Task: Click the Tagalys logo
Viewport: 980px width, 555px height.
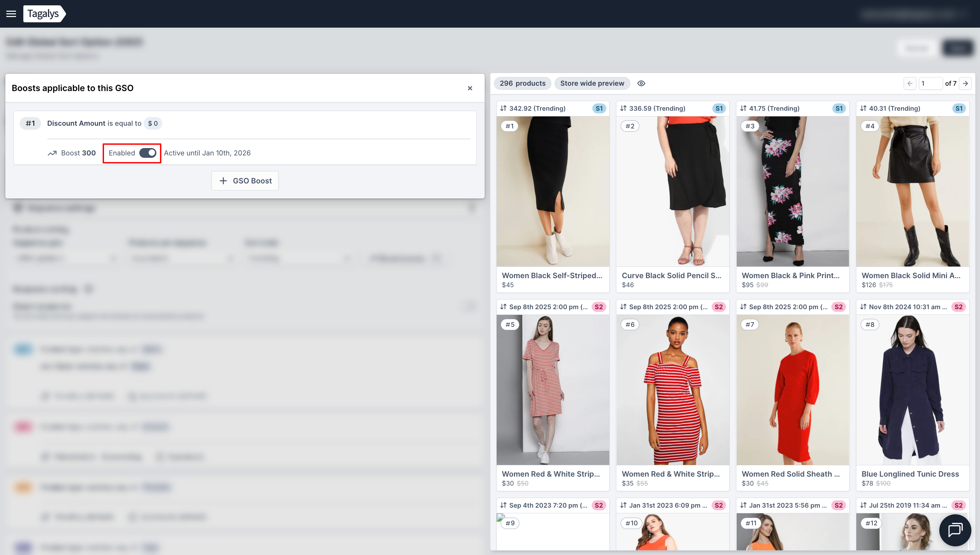Action: pos(43,14)
